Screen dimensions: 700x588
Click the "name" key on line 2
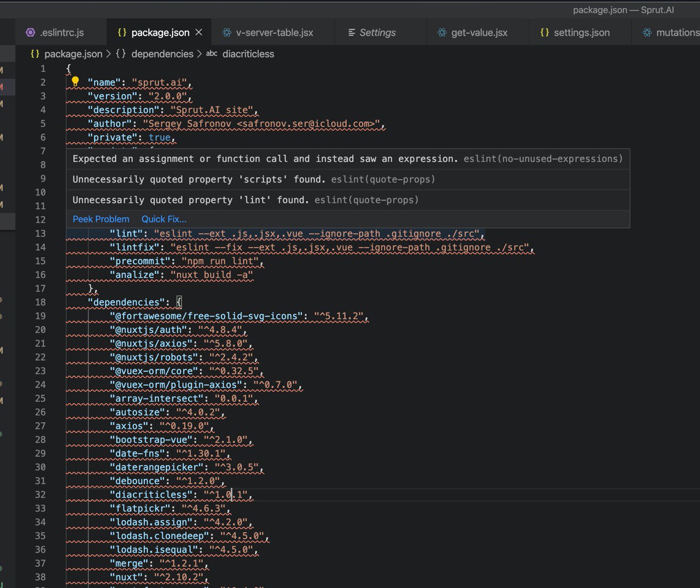[x=104, y=83]
